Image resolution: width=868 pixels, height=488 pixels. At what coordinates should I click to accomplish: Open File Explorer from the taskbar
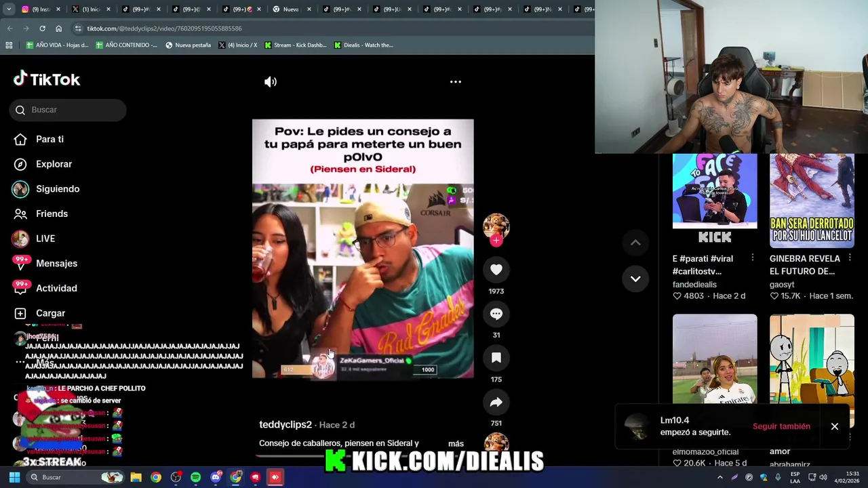pyautogui.click(x=136, y=477)
